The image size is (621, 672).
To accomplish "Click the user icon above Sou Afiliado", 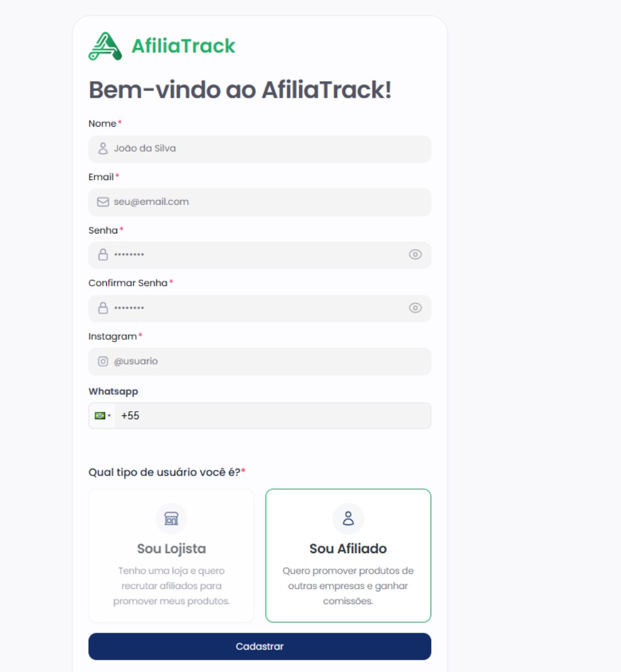I will coord(348,519).
